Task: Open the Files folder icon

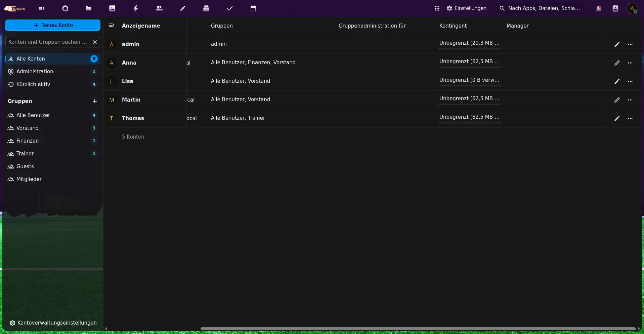Action: point(89,8)
